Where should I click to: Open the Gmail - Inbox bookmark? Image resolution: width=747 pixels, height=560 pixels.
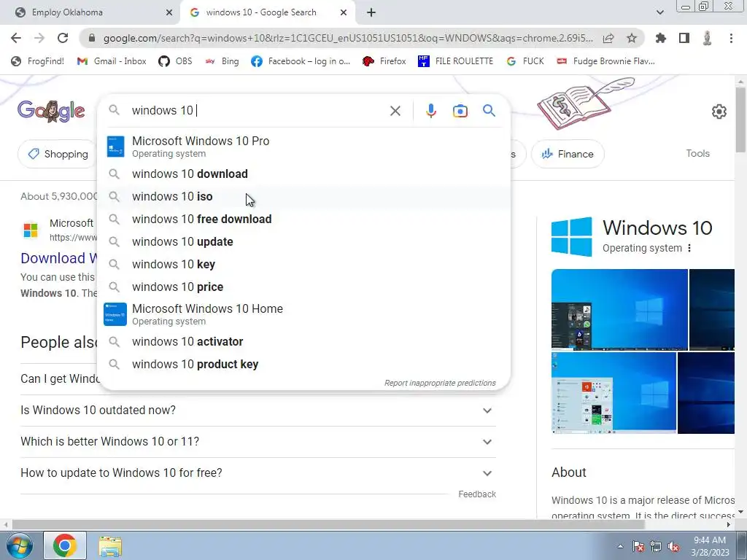coord(112,61)
